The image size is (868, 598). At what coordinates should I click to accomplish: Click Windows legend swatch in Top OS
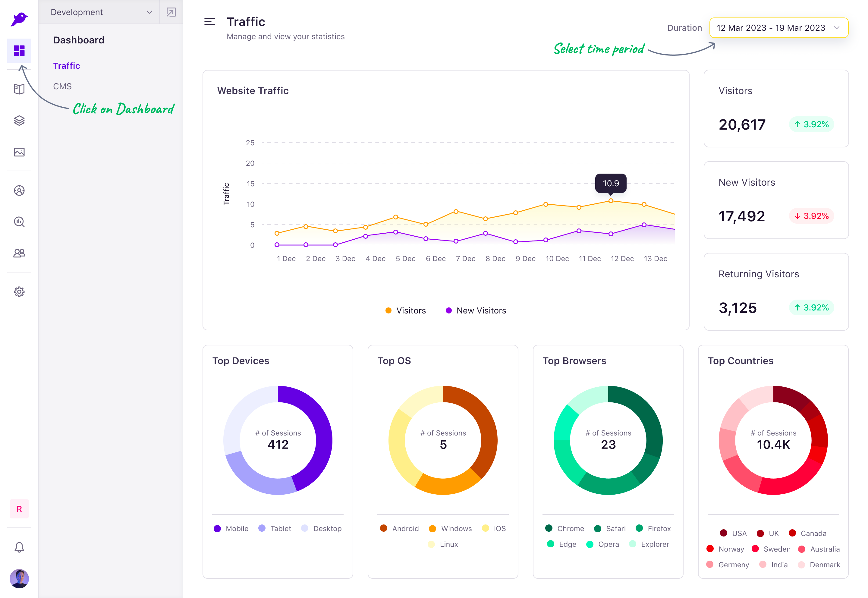(432, 528)
